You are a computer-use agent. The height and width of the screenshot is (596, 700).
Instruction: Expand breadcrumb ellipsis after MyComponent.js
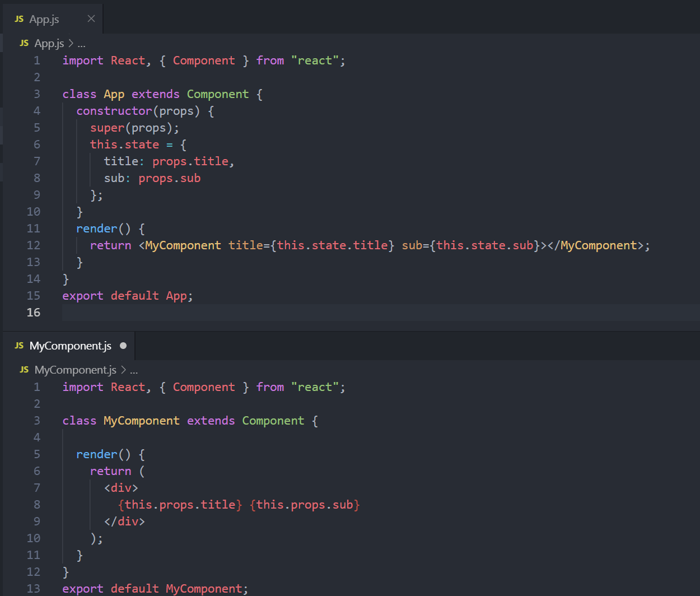point(133,370)
